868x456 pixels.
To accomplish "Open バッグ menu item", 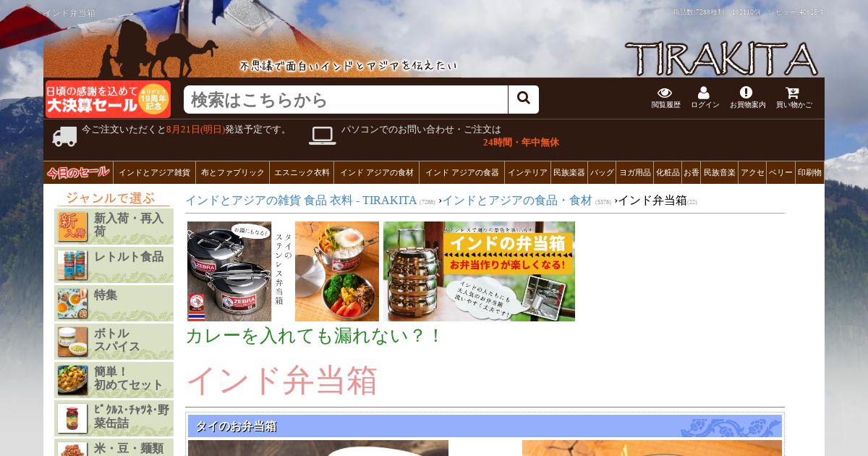I will pyautogui.click(x=602, y=172).
